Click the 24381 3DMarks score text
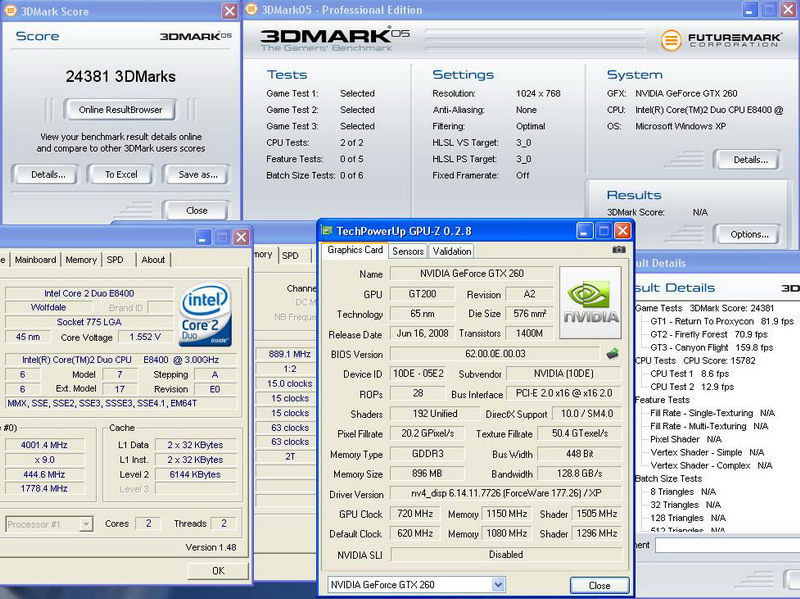The width and height of the screenshot is (800, 599). 120,77
